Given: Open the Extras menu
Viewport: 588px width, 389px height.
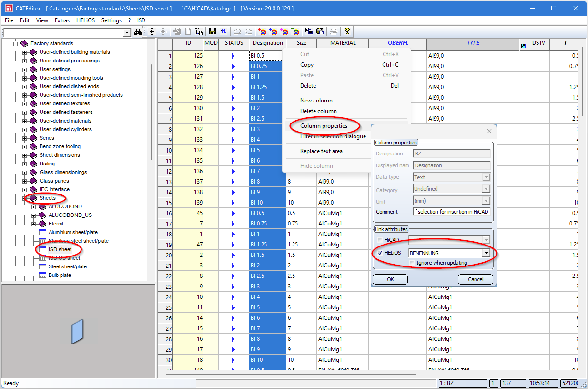Looking at the screenshot, I should pos(62,20).
